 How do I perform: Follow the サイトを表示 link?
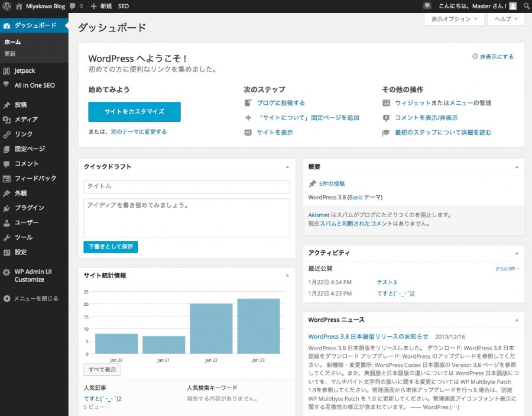click(275, 133)
